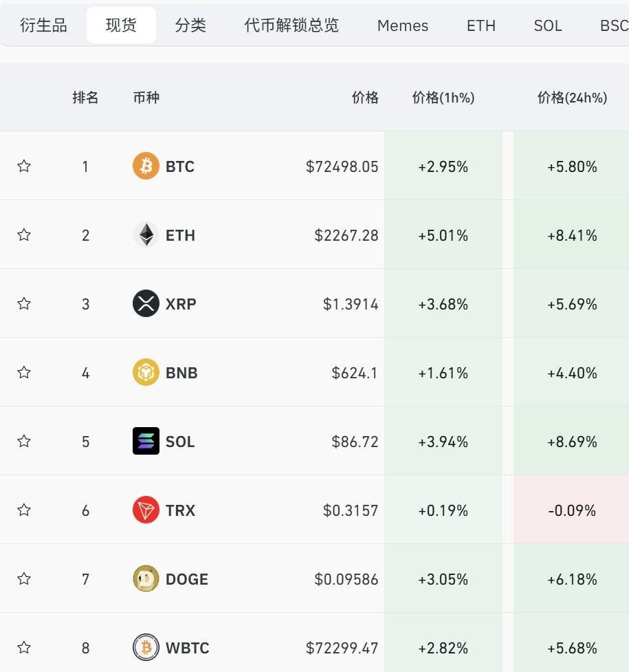This screenshot has width=629, height=672.
Task: Click the TRX Tron logo icon
Action: pyautogui.click(x=144, y=510)
